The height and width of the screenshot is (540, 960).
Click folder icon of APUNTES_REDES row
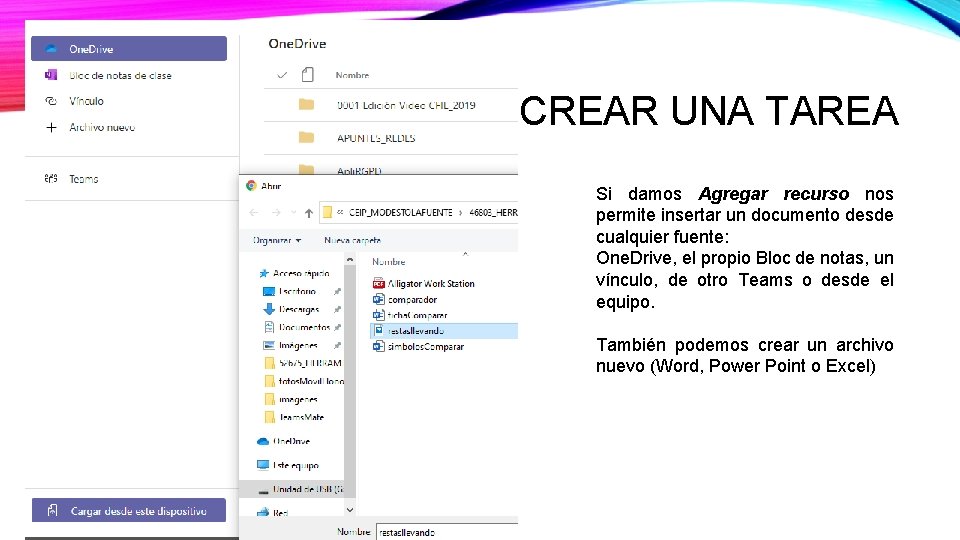pyautogui.click(x=306, y=138)
